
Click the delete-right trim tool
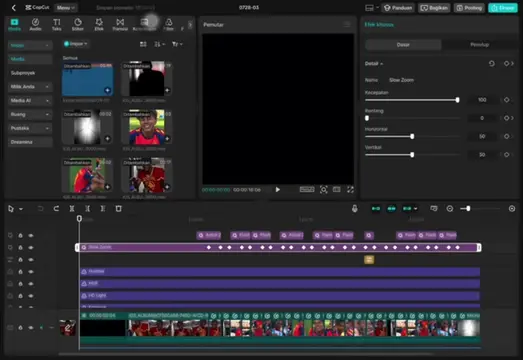click(103, 209)
